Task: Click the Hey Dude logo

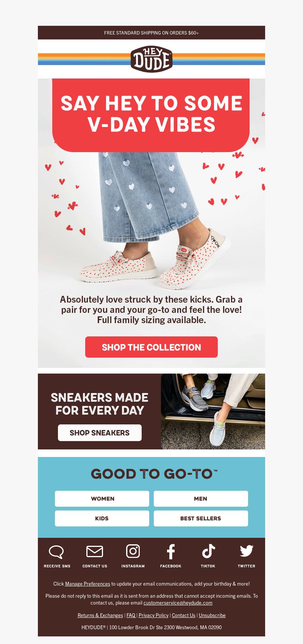Action: 151,59
